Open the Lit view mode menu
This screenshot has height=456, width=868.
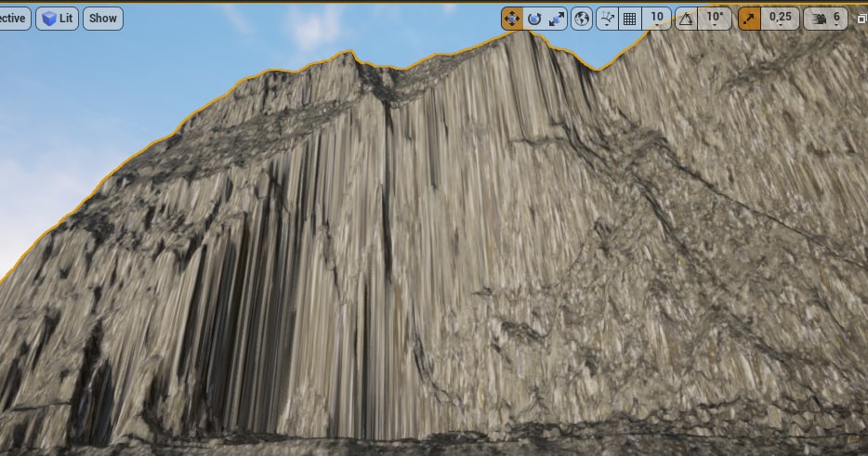click(x=58, y=19)
